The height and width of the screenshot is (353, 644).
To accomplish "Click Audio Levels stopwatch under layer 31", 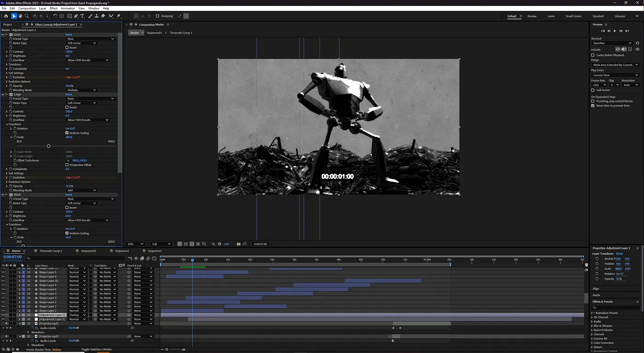I will click(32, 328).
